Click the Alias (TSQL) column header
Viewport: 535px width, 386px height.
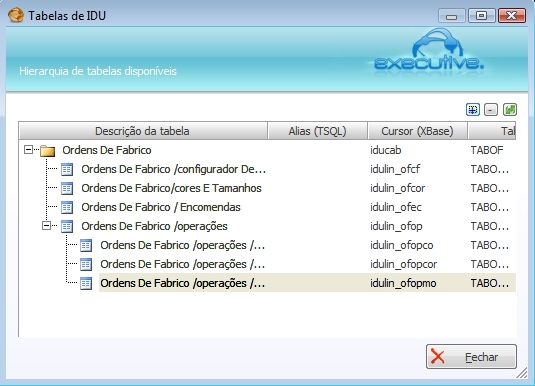(x=318, y=131)
